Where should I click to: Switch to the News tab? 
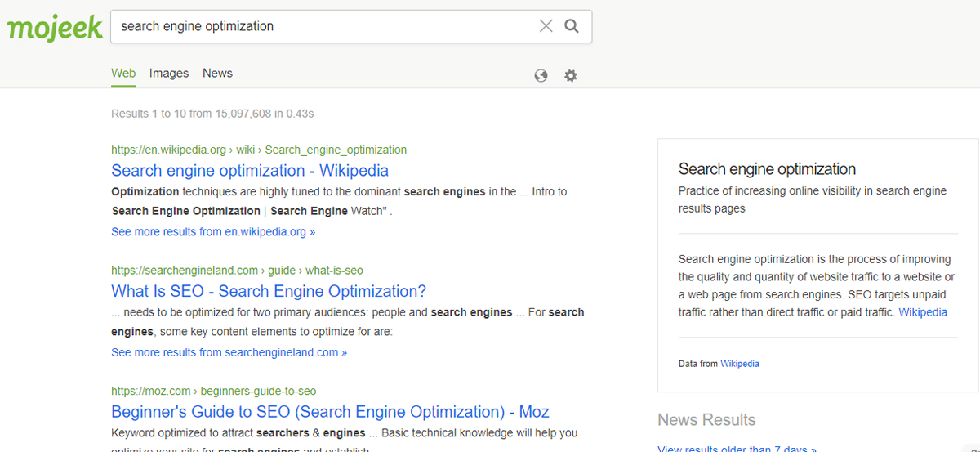coord(217,74)
